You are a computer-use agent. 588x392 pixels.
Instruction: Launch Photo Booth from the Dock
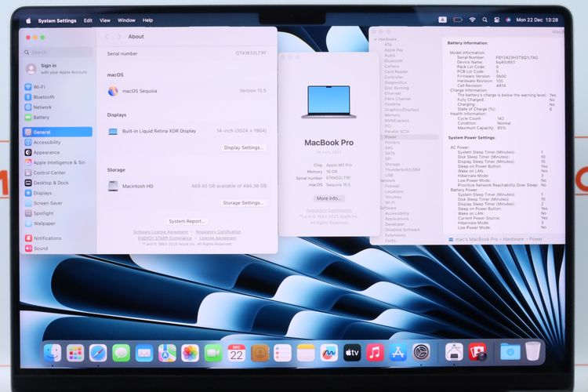click(477, 352)
